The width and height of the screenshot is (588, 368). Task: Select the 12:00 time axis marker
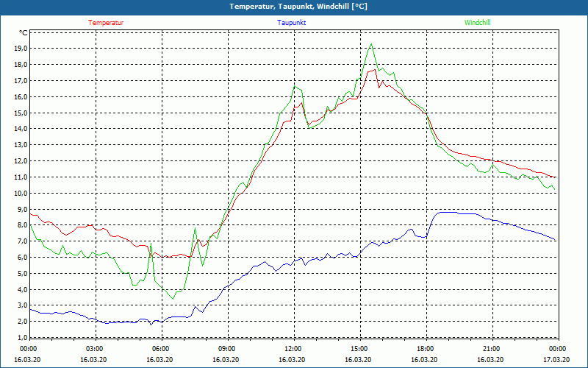pyautogui.click(x=293, y=349)
